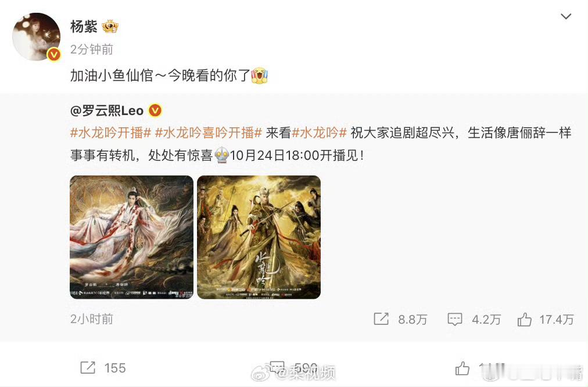Open the #水龙吟# hashtag after 来看
Screen dimensions: 588x387
319,132
